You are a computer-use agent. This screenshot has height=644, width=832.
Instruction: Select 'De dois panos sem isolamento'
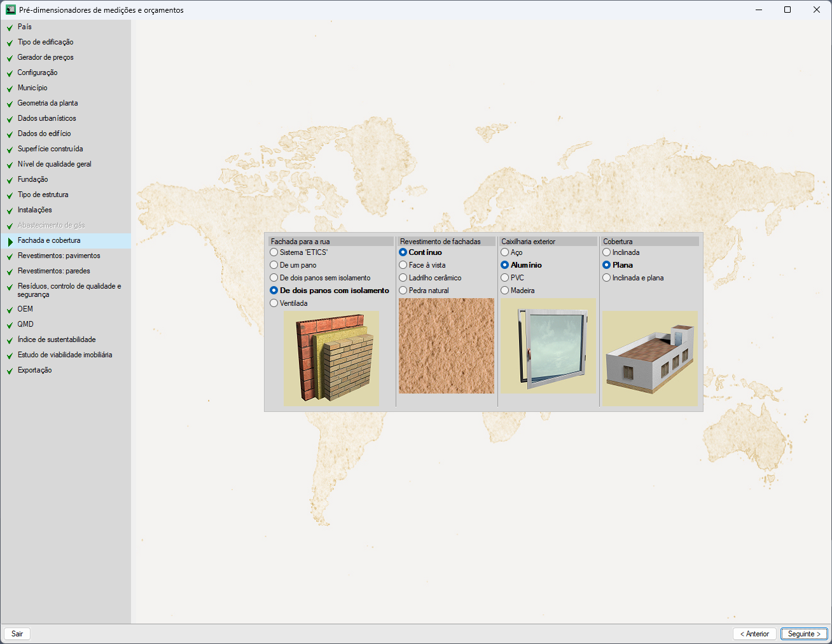coord(320,278)
